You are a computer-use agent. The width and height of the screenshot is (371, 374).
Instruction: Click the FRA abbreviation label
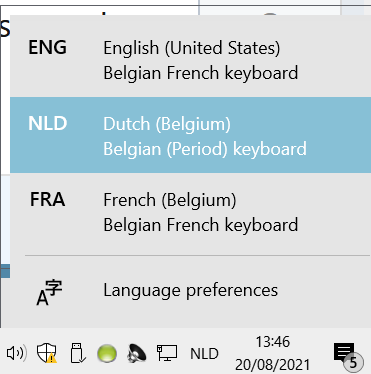point(48,199)
